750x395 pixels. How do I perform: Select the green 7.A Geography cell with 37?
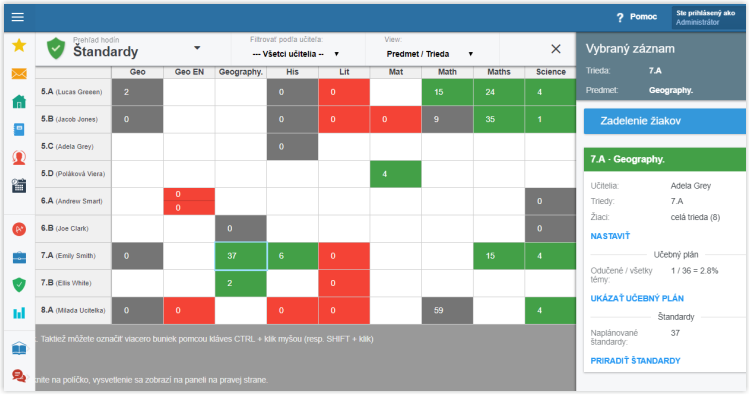(241, 256)
